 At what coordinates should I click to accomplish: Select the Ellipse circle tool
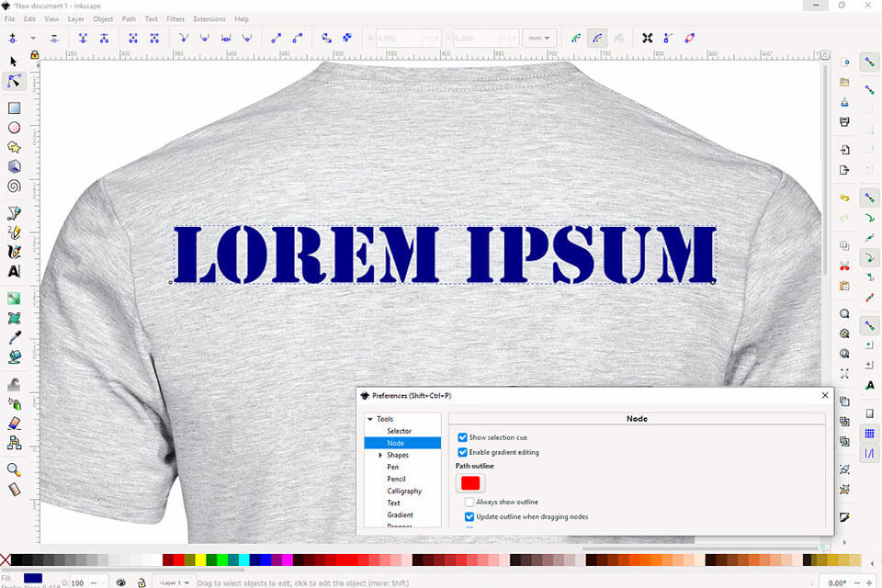tap(14, 128)
